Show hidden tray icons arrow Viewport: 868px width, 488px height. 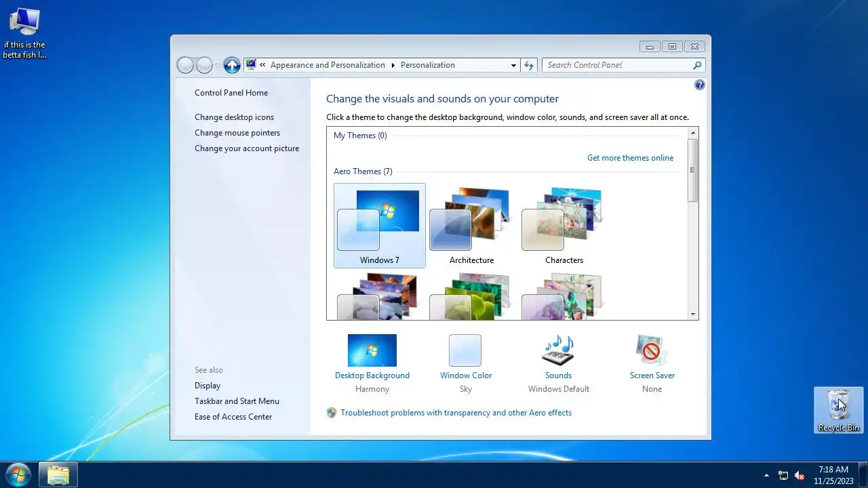tap(767, 475)
